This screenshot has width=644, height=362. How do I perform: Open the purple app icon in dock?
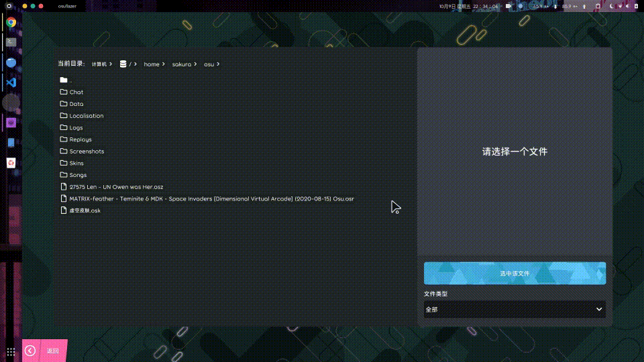pyautogui.click(x=11, y=122)
